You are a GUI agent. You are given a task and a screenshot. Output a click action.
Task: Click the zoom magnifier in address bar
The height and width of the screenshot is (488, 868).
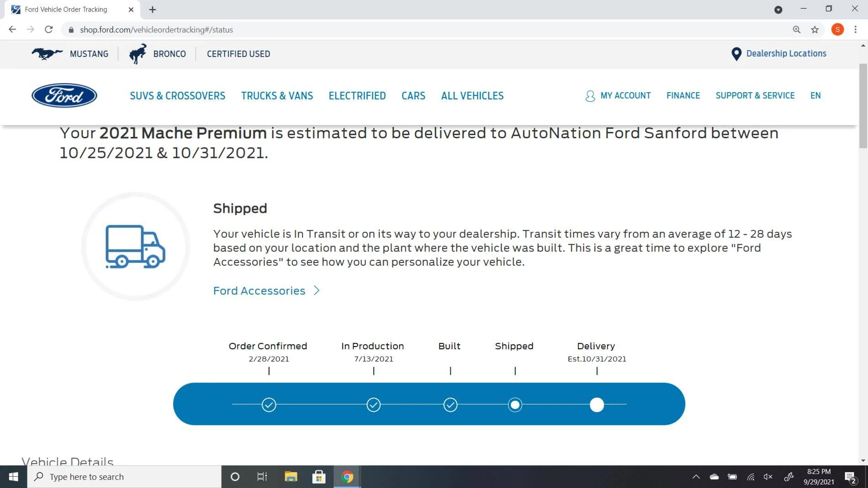tap(796, 30)
